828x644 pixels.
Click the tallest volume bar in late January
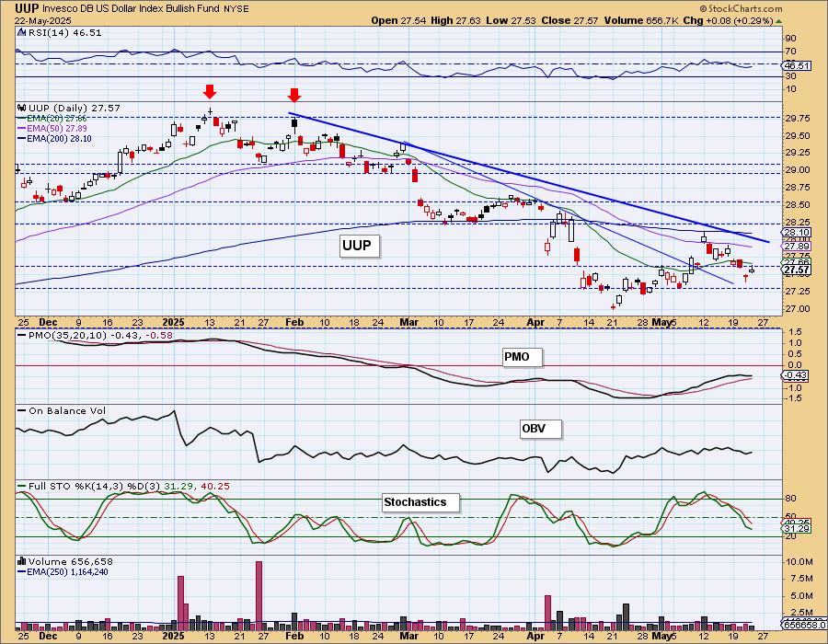[259, 595]
